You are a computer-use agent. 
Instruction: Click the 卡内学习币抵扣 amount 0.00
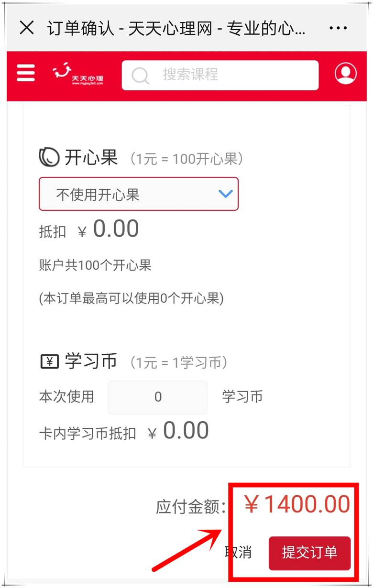[x=186, y=431]
